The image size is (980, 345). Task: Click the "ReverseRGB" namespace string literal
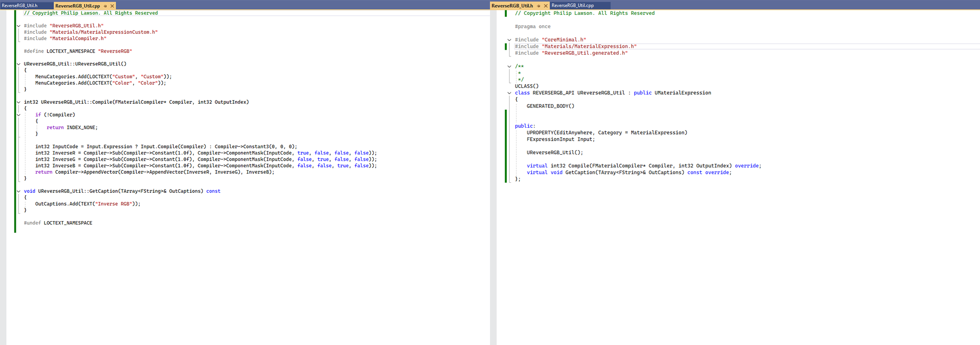(x=115, y=51)
